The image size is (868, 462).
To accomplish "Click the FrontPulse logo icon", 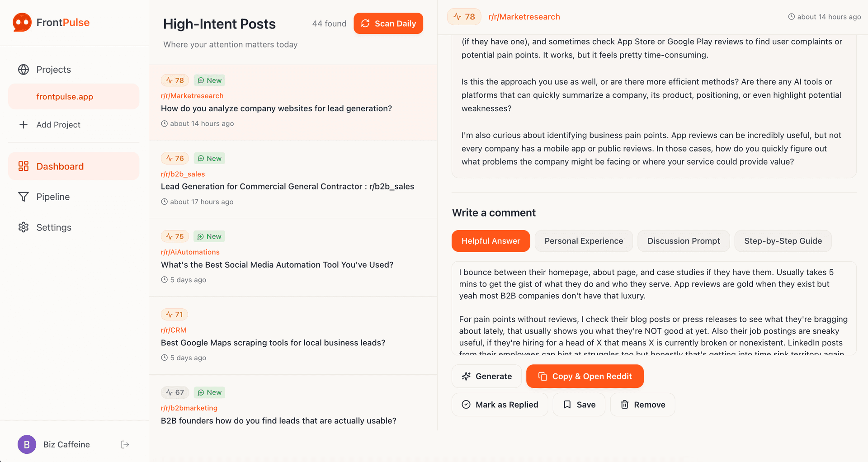I will point(22,22).
